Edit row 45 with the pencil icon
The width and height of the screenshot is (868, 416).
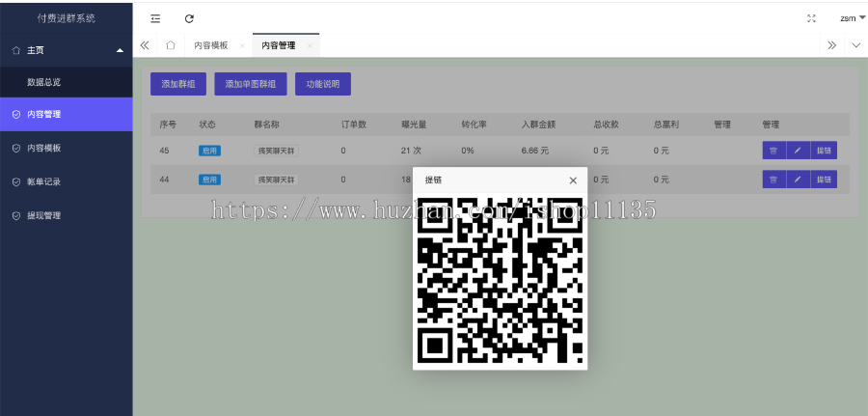click(x=798, y=151)
